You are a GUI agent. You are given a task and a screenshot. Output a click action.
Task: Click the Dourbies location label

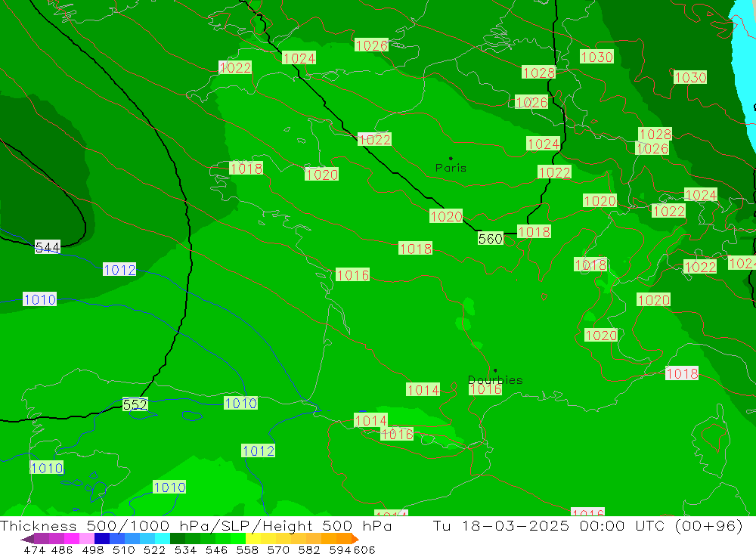[x=495, y=380]
